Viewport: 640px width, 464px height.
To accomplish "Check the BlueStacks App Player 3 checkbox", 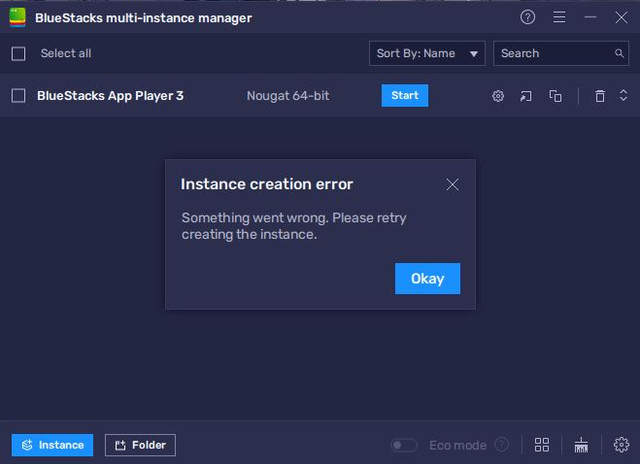I will pos(18,96).
